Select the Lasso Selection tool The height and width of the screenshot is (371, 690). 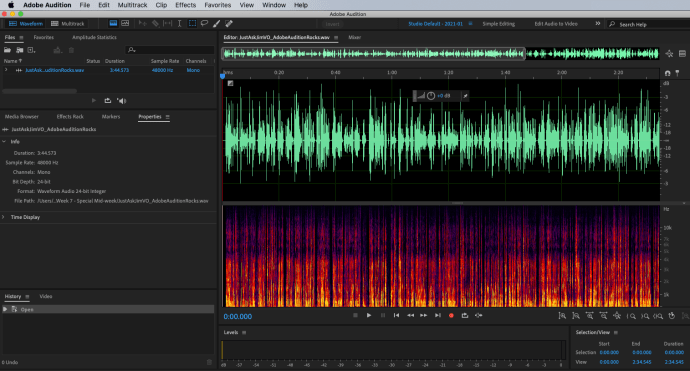coord(204,24)
